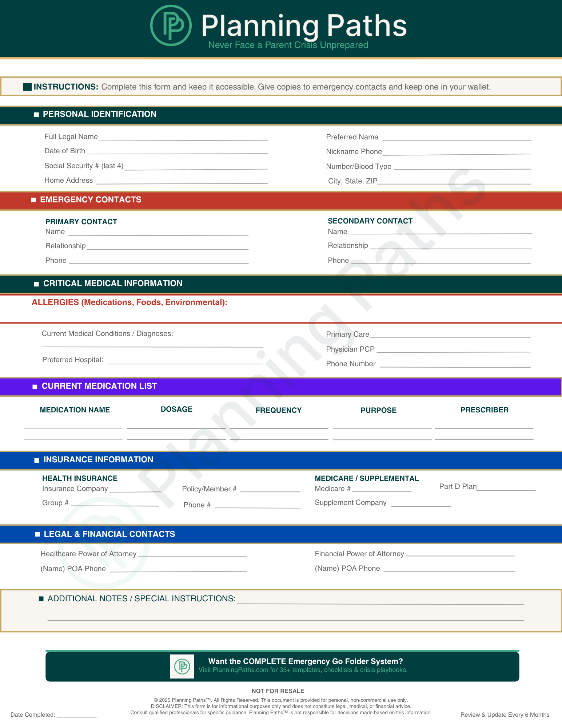Screen dimensions: 562x728
Task: Click the HEALTH INSURANCE heading
Action: click(80, 478)
